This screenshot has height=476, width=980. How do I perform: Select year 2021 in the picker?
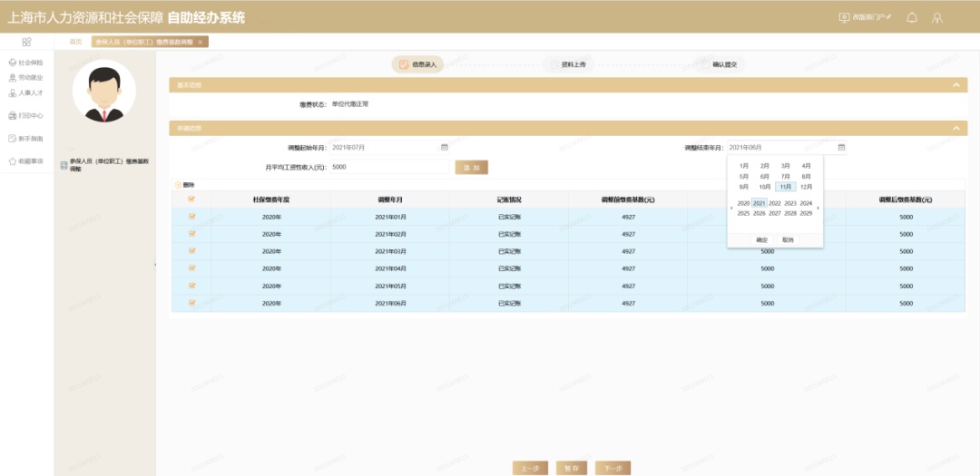coord(759,203)
